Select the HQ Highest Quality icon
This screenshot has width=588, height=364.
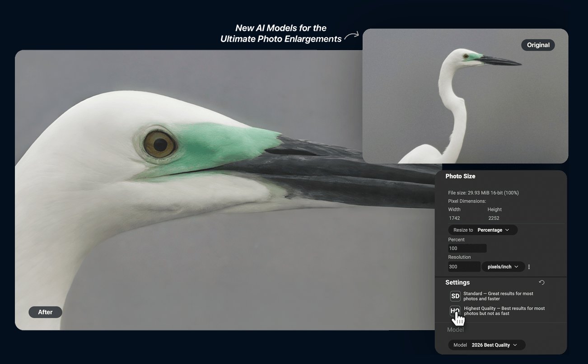pos(455,311)
